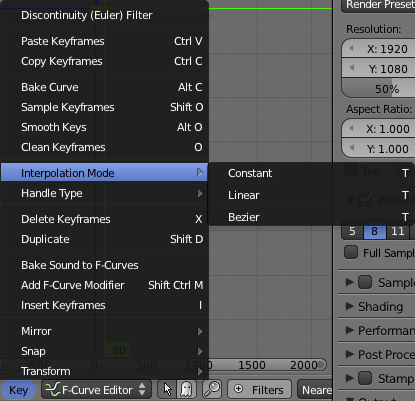Toggle the selected-only arrow cursor icon
415x401 pixels.
[x=168, y=389]
